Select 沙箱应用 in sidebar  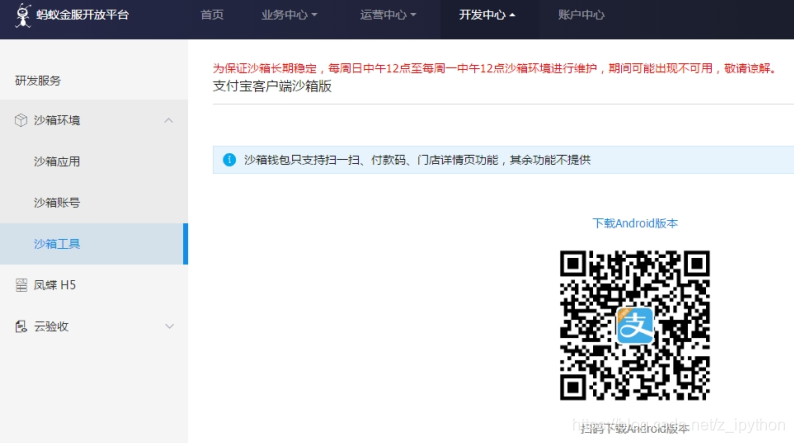[57, 162]
